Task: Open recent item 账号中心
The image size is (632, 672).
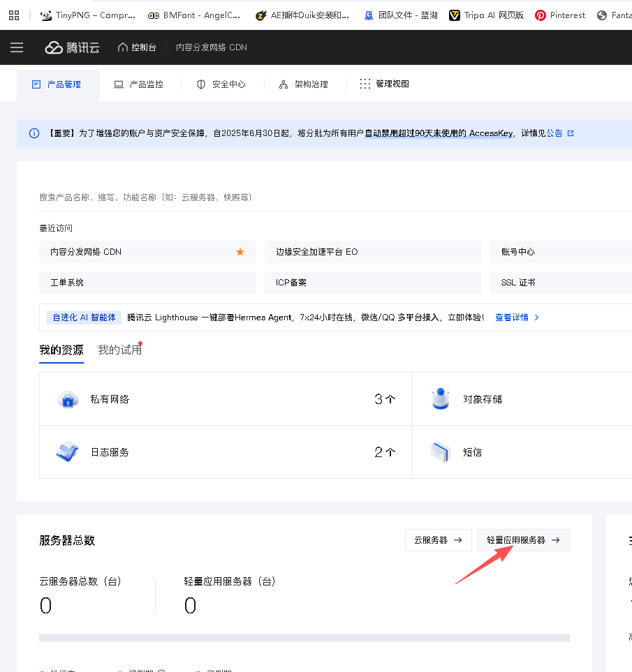Action: [561, 252]
